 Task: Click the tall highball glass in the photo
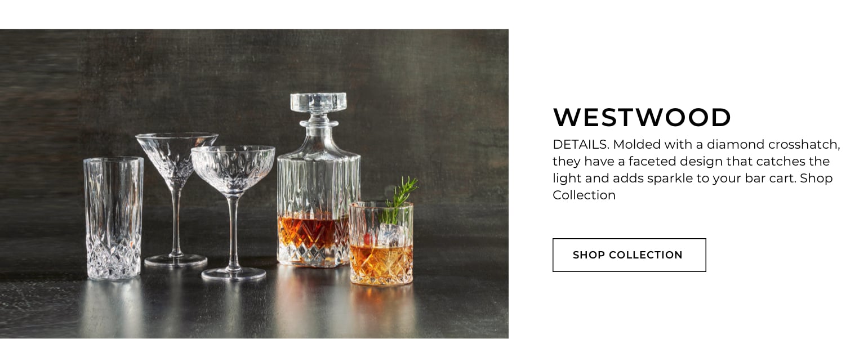tap(113, 218)
